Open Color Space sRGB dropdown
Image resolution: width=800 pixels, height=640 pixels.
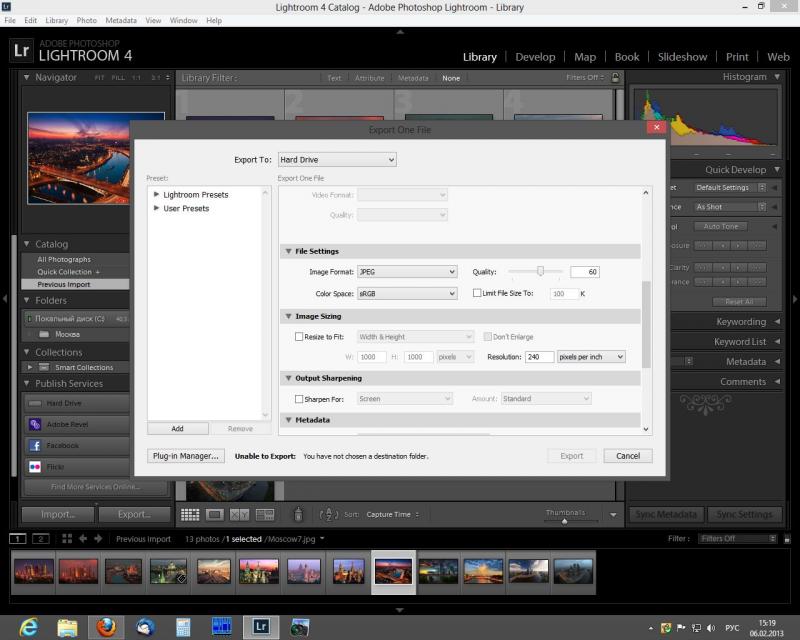click(407, 293)
